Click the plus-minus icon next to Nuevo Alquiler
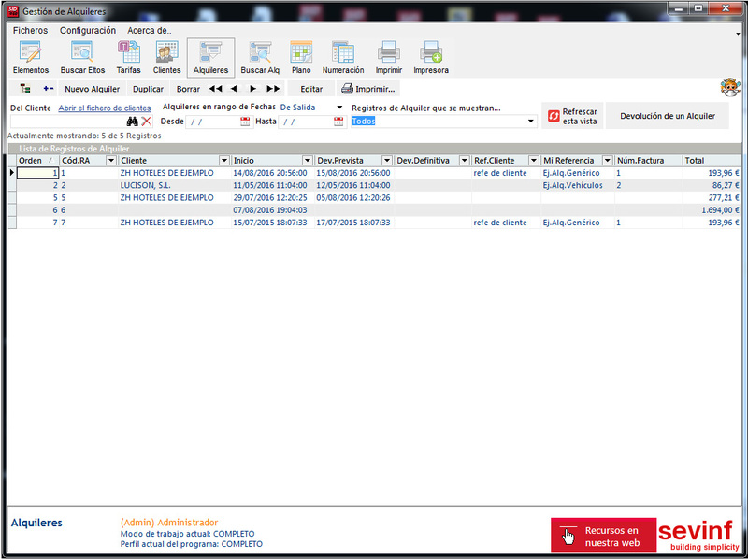 click(49, 89)
